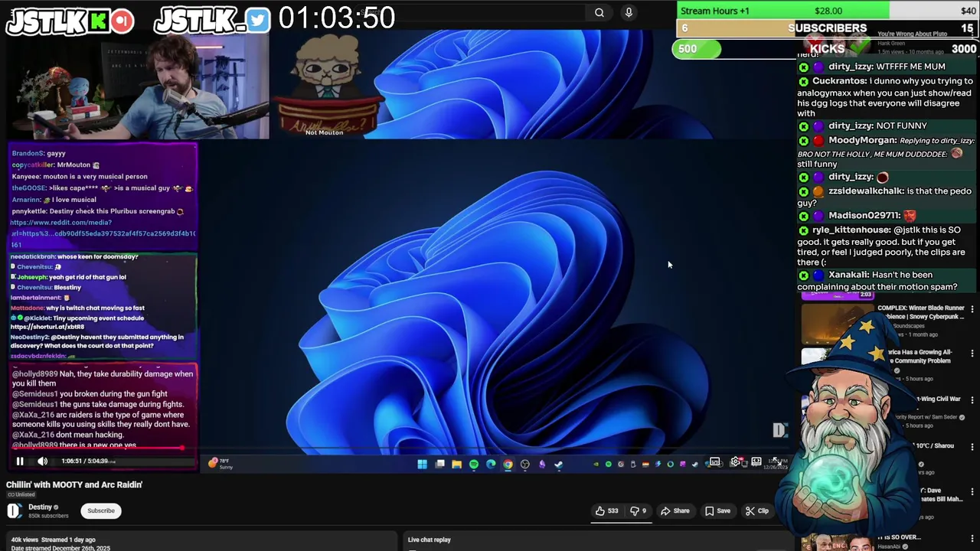This screenshot has width=980, height=551.
Task: Open the Windows Start button in the video
Action: point(422,464)
